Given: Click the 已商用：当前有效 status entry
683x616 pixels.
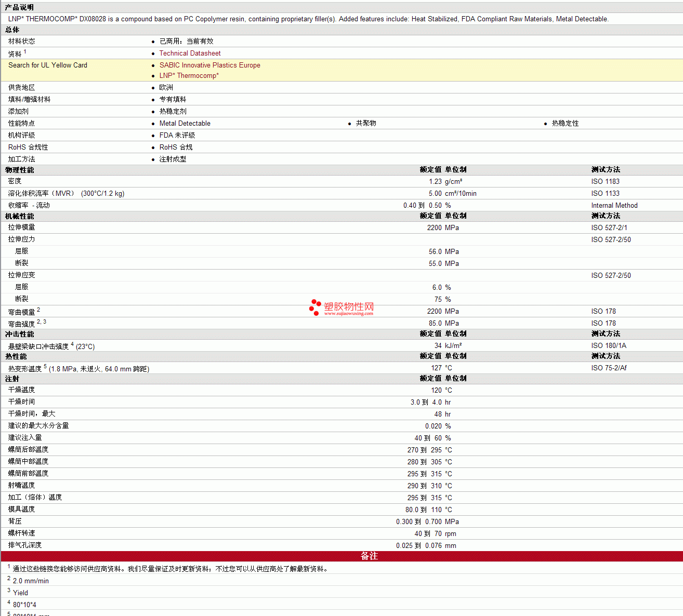Looking at the screenshot, I should tap(186, 42).
